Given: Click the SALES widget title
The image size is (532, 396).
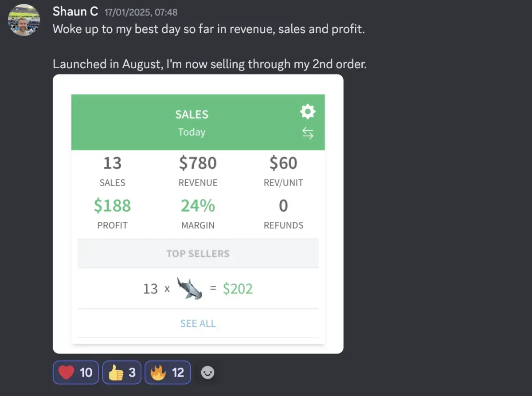Looking at the screenshot, I should pos(192,114).
